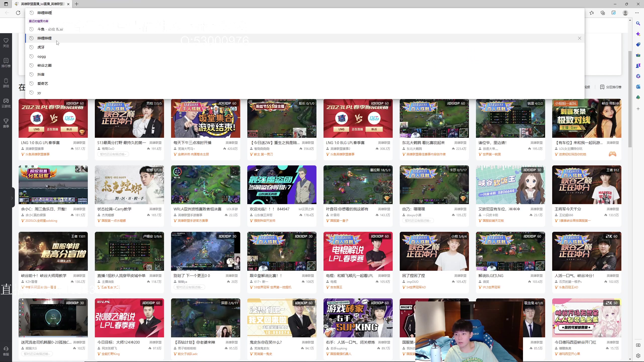Open the 游戏 games sidebar icon
The image size is (644, 362).
pyautogui.click(x=6, y=83)
